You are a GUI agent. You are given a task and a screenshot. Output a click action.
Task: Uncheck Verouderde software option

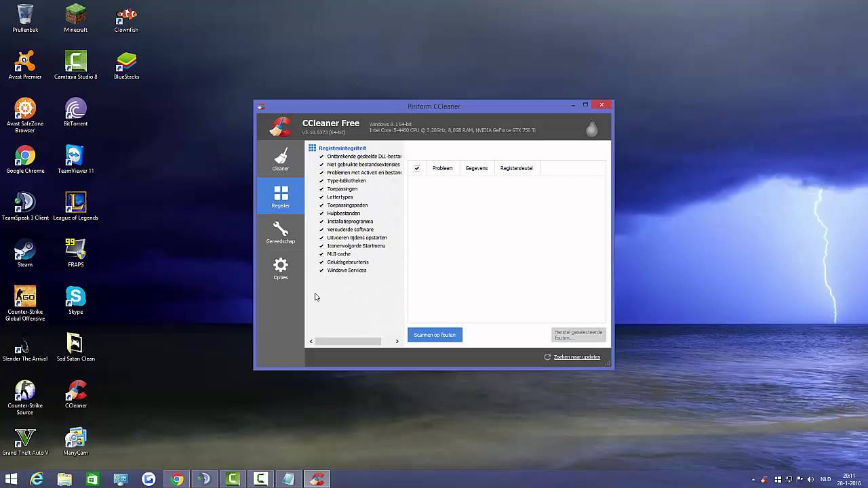coord(321,230)
